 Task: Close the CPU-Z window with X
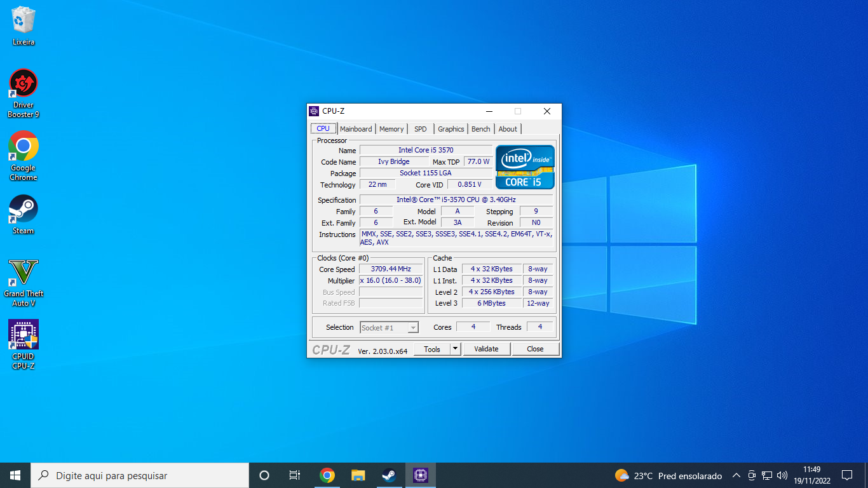point(546,111)
